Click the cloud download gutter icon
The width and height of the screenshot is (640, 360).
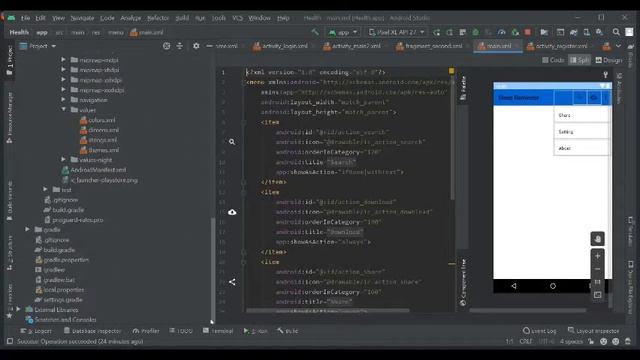coord(232,212)
